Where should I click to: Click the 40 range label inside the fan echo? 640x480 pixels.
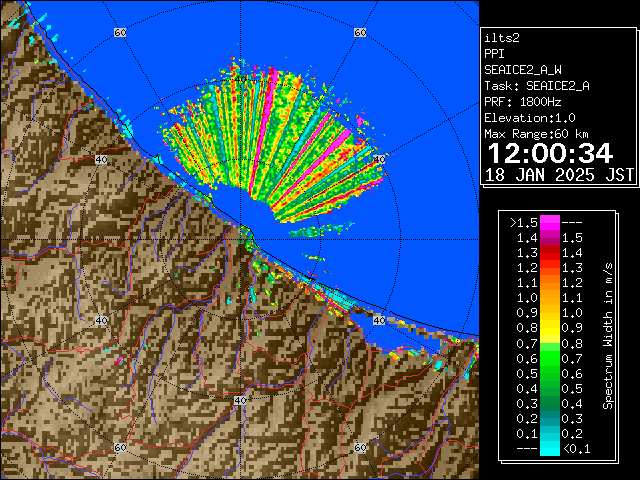click(240, 79)
